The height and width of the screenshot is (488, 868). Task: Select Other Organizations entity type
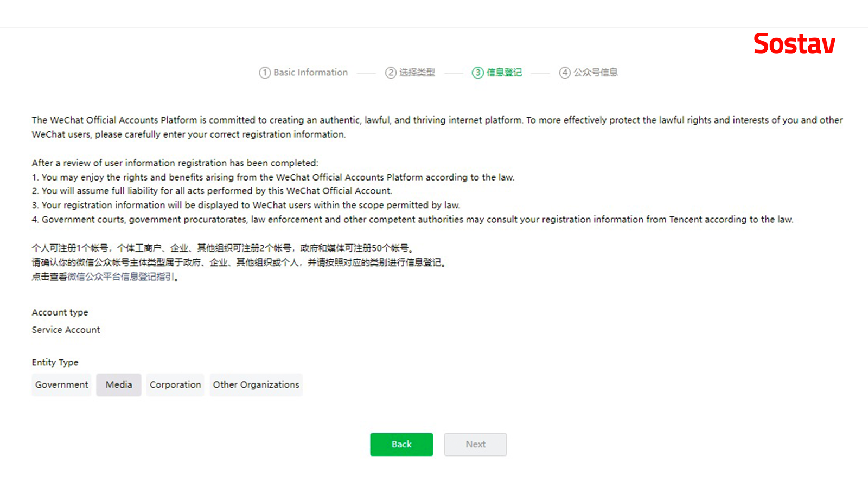256,385
